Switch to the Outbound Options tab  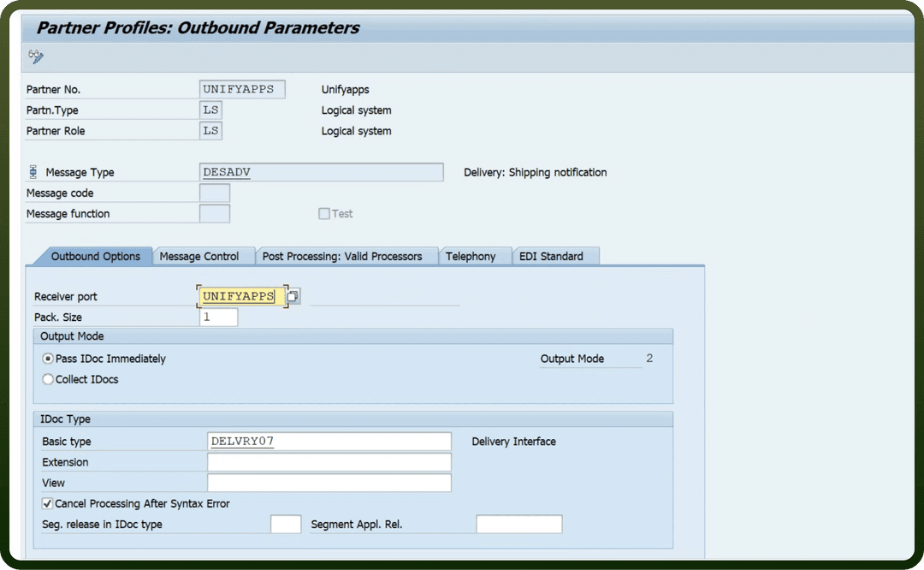[96, 257]
